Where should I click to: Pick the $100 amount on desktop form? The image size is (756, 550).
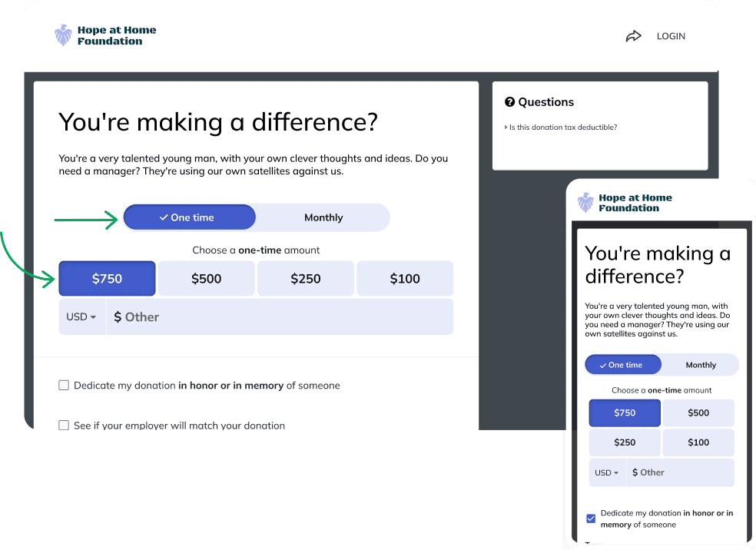(404, 279)
